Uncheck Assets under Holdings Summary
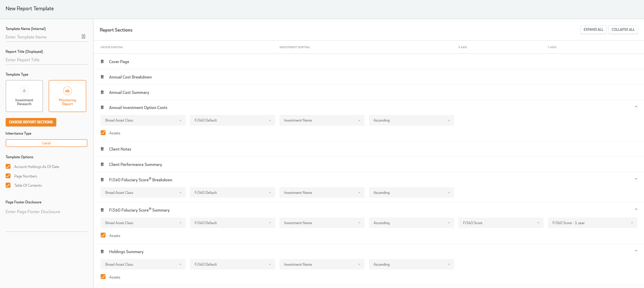Screen dimensions: 644x288 point(103,277)
